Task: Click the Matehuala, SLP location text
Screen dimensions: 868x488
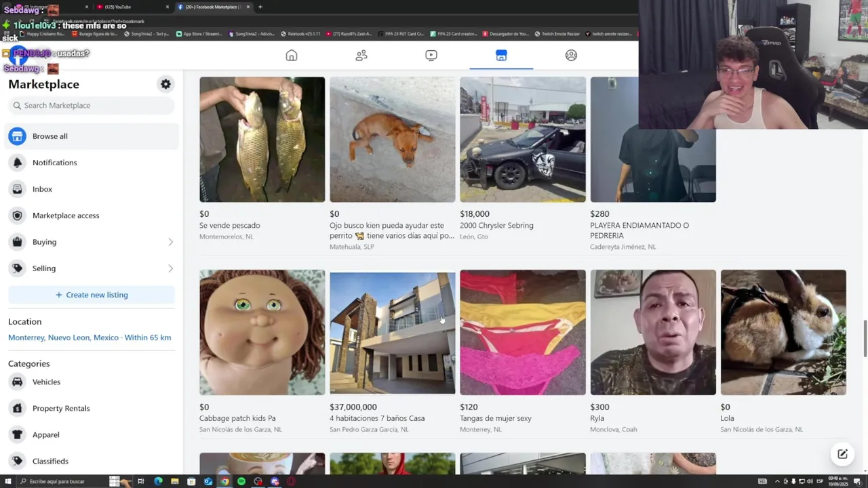Action: [352, 247]
